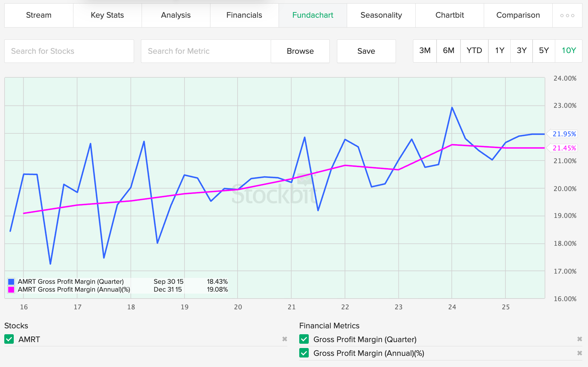Viewport: 588px width, 367px height.
Task: Open the Stream tab
Action: point(39,15)
